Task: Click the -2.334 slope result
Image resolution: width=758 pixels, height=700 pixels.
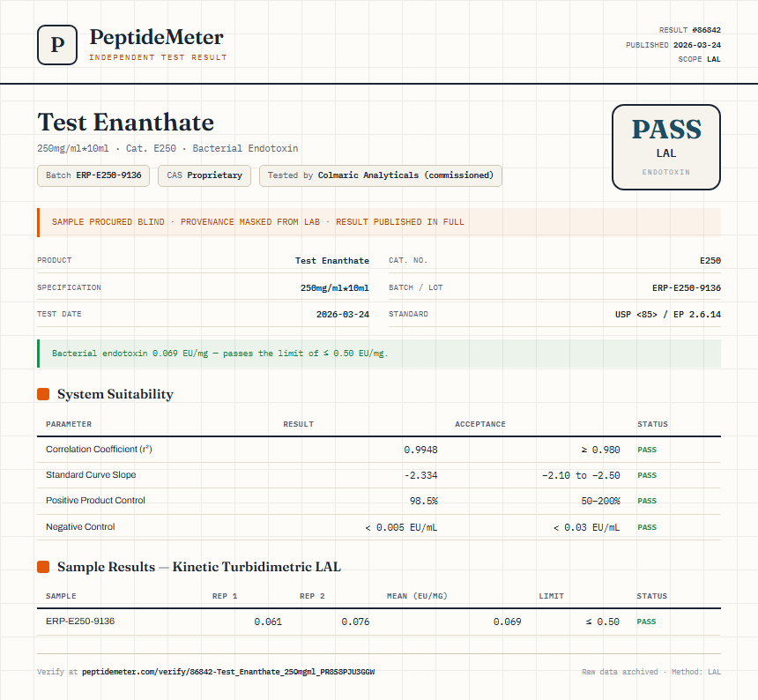Action: click(x=420, y=475)
